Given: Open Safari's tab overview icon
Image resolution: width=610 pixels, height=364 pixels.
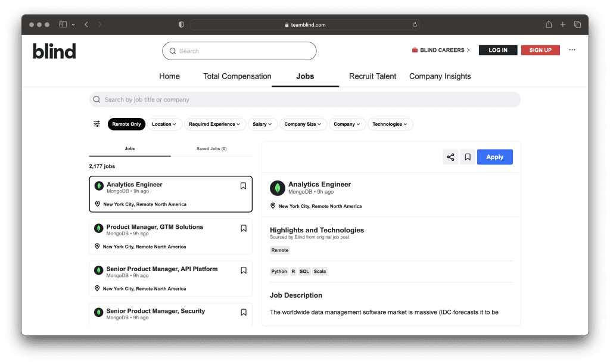Looking at the screenshot, I should tap(577, 24).
